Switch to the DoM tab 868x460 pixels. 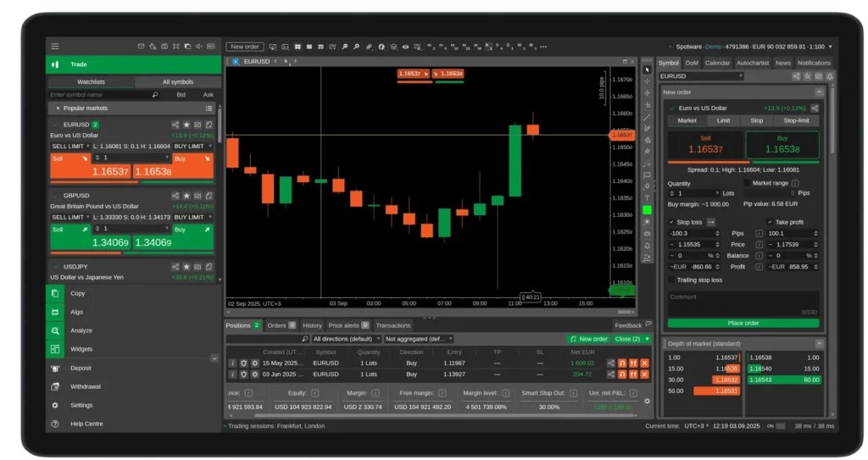pyautogui.click(x=692, y=63)
